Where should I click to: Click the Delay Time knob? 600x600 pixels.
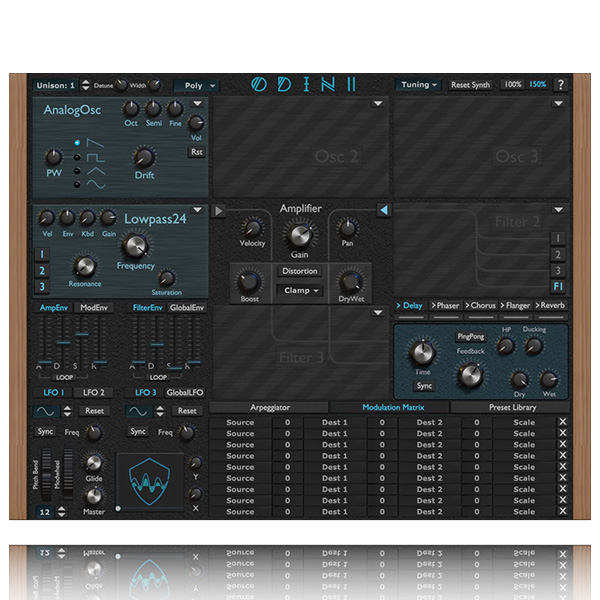422,352
